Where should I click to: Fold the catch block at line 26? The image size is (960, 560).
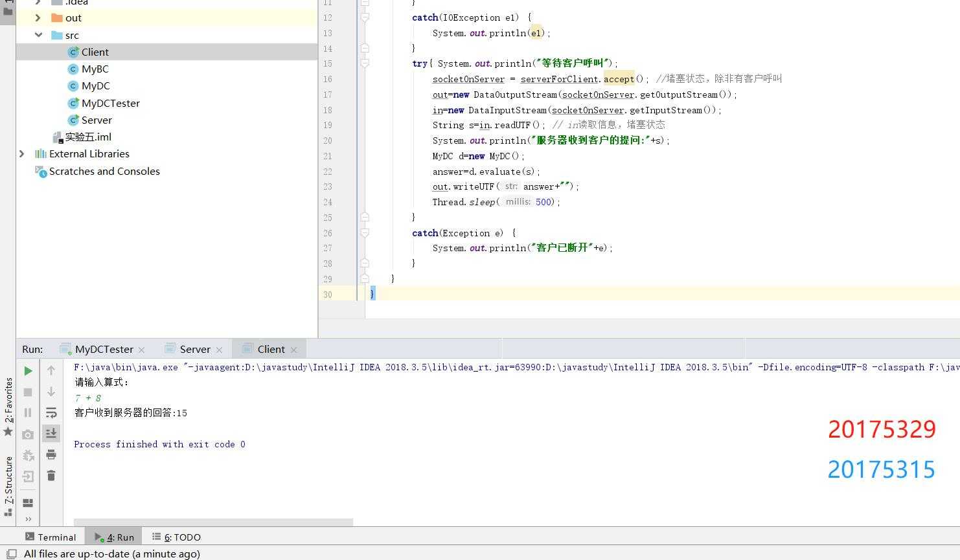(x=365, y=233)
